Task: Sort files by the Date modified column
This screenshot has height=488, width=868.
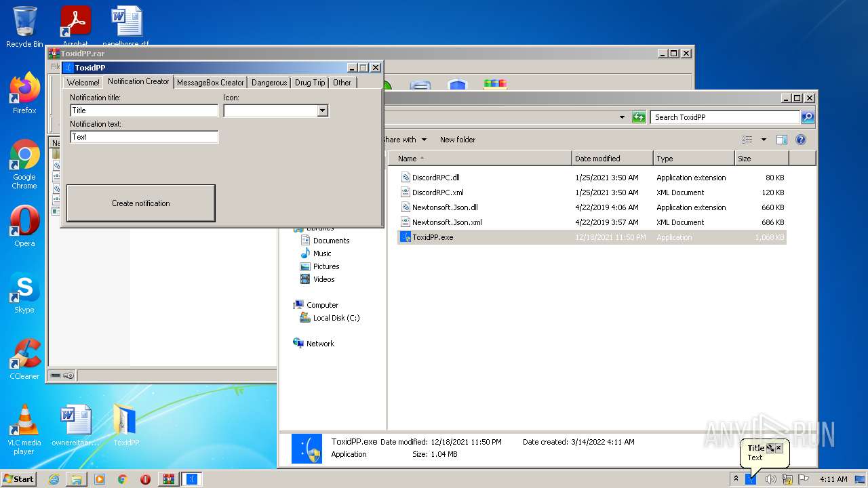Action: [612, 159]
